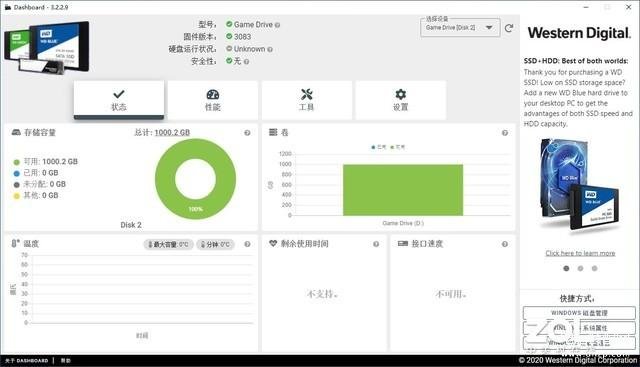Switch to the 性能 performance tab

213,100
